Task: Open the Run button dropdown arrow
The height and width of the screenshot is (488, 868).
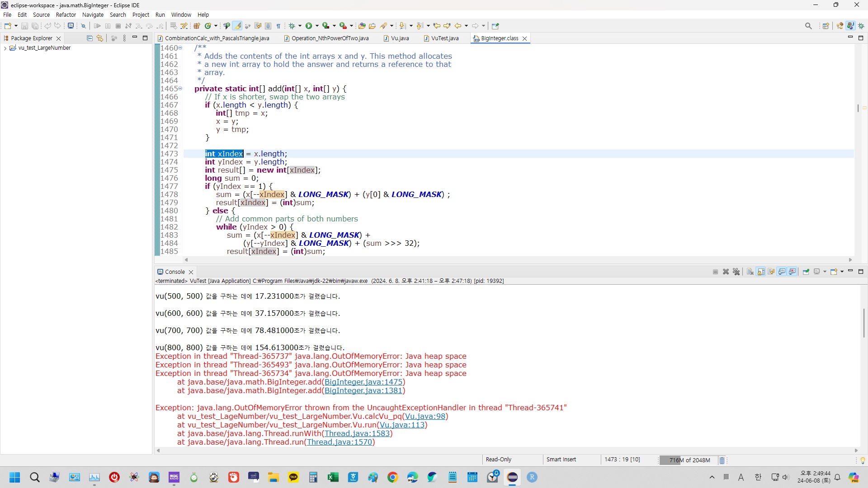Action: (317, 26)
